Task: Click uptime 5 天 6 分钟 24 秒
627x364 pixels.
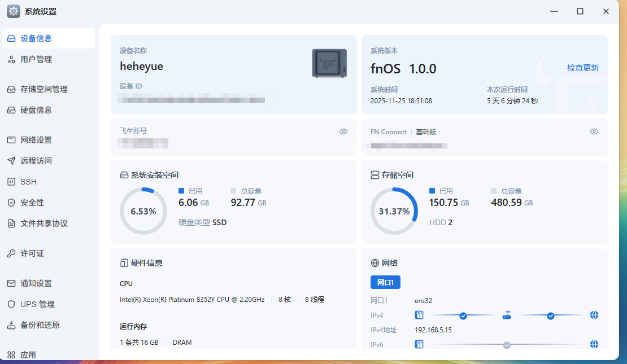Action: point(512,100)
